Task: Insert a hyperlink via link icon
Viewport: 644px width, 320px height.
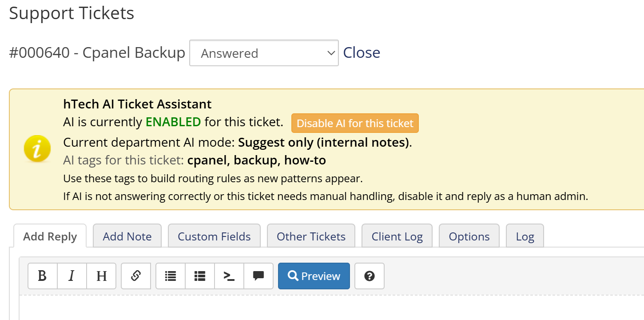Action: [136, 276]
